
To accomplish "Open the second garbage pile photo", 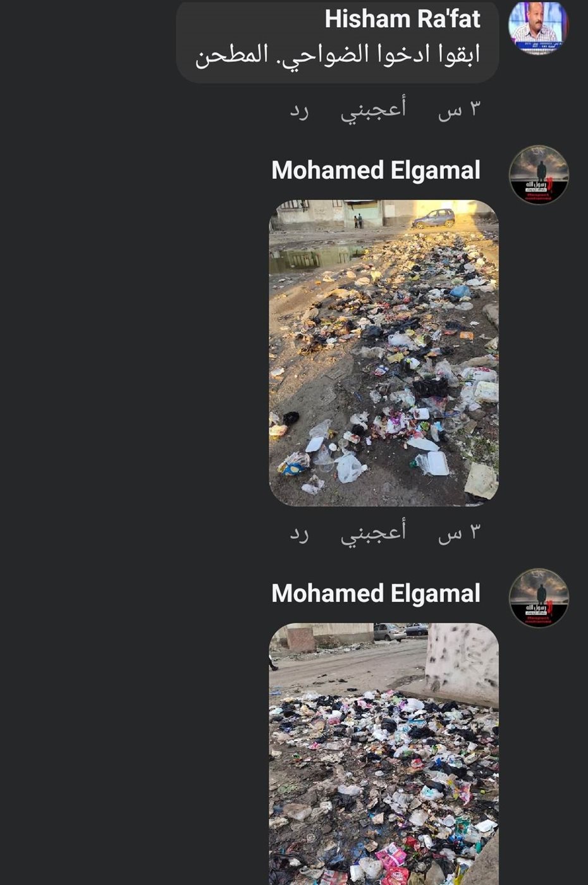I will (x=384, y=754).
